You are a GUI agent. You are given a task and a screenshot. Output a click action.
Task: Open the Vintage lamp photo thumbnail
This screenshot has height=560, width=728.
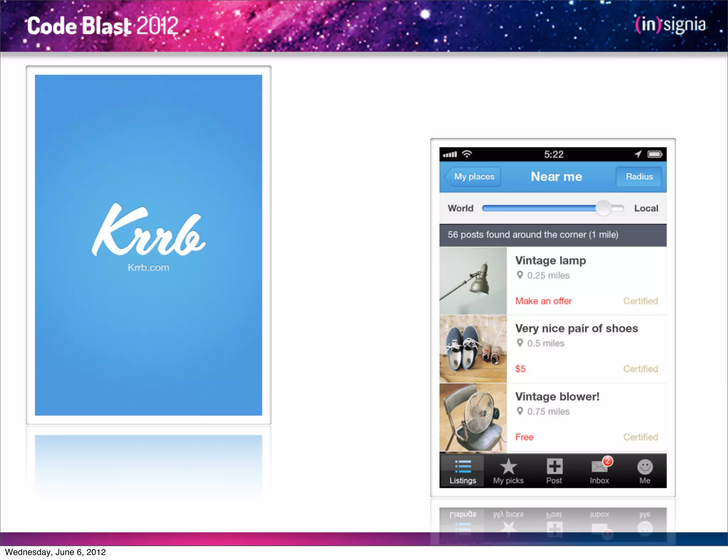tap(473, 281)
